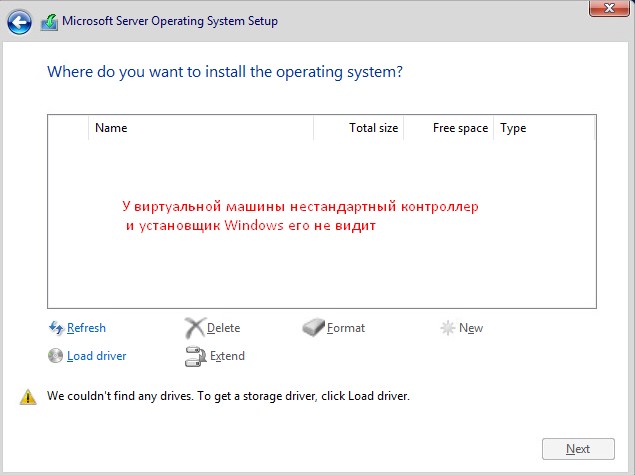Click the setup icon in title bar
This screenshot has height=475, width=635.
coord(49,21)
